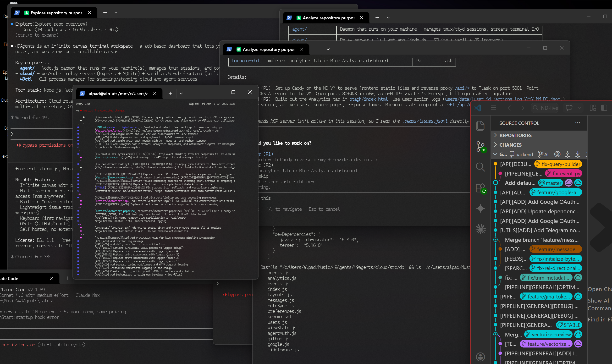Image resolution: width=612 pixels, height=364 pixels.
Task: Open Source Control more actions ellipsis
Action: (577, 123)
